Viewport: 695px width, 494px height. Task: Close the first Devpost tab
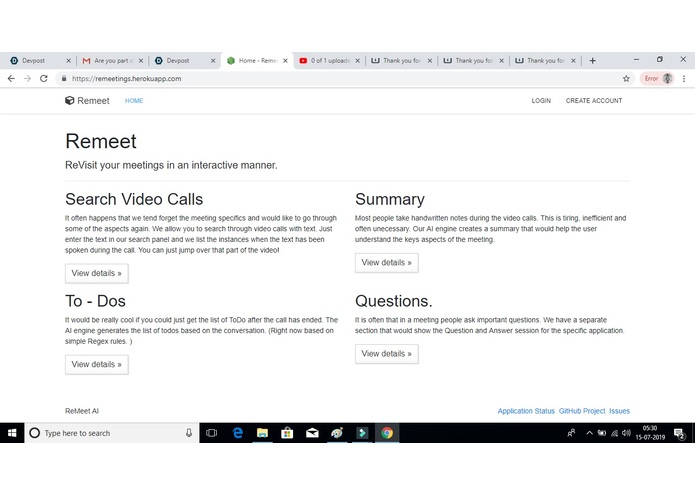tap(68, 61)
